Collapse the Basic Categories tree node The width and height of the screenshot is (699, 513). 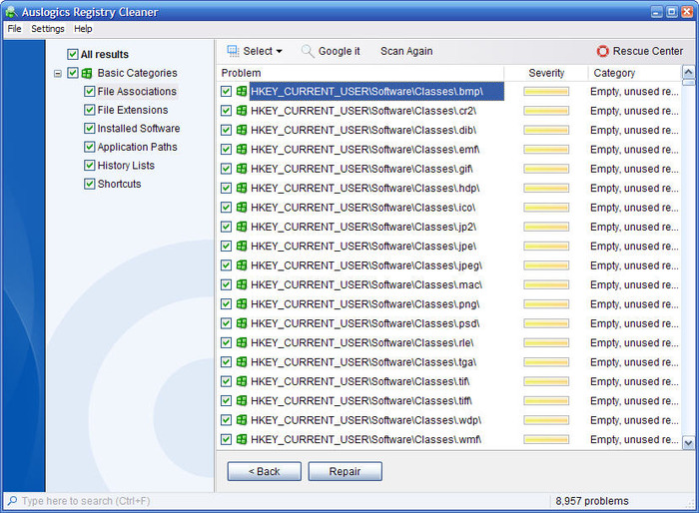pyautogui.click(x=57, y=73)
